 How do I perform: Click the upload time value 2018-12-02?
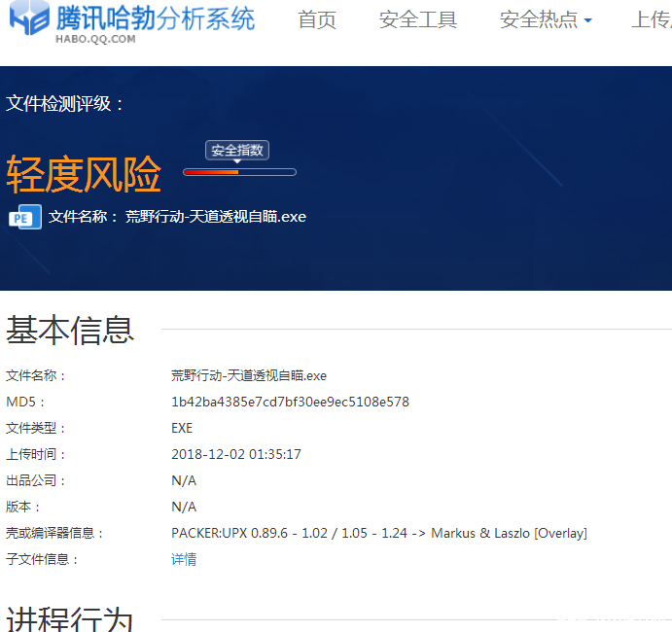pyautogui.click(x=236, y=454)
